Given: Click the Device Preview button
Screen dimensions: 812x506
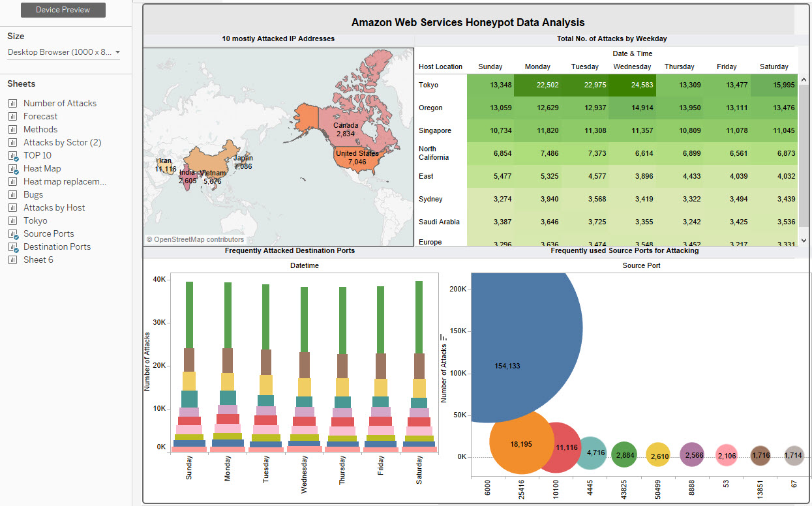Looking at the screenshot, I should click(63, 10).
